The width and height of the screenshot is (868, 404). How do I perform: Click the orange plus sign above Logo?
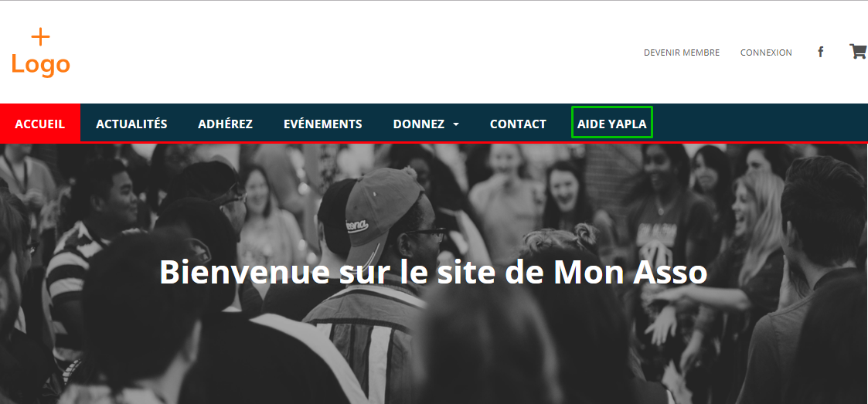[40, 38]
